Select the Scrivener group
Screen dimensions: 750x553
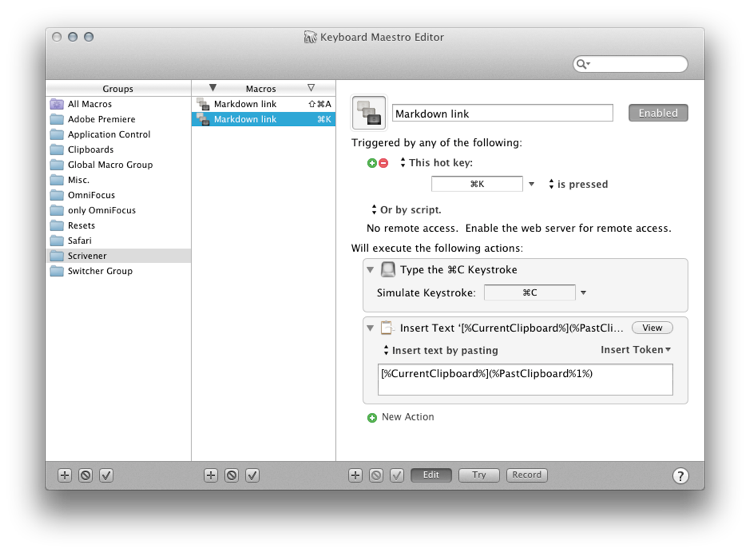[119, 256]
